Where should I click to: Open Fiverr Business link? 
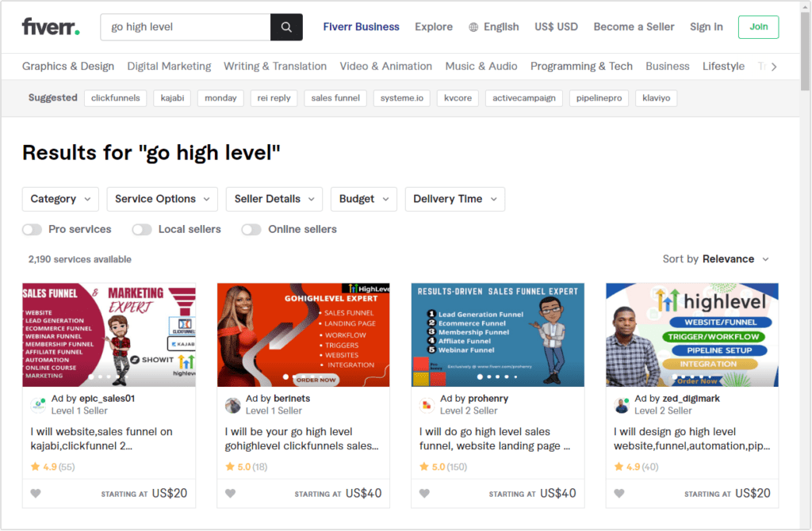click(x=361, y=27)
